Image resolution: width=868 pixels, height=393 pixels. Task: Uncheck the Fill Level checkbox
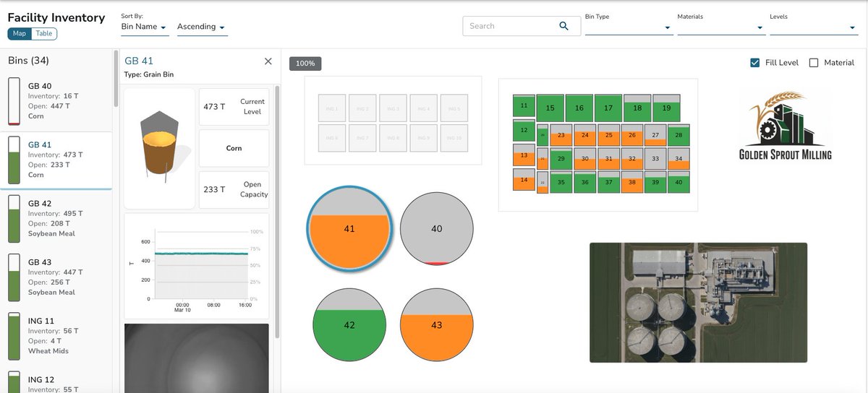point(755,63)
